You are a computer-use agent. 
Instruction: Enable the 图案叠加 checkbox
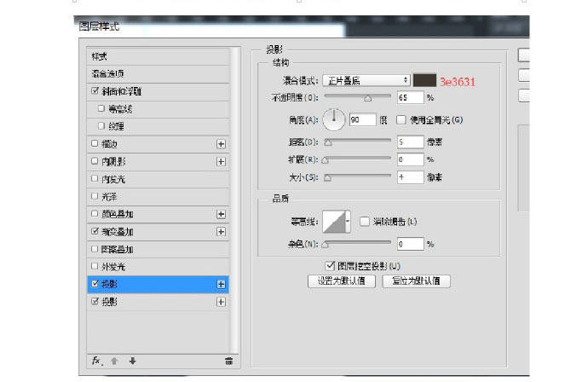click(95, 249)
